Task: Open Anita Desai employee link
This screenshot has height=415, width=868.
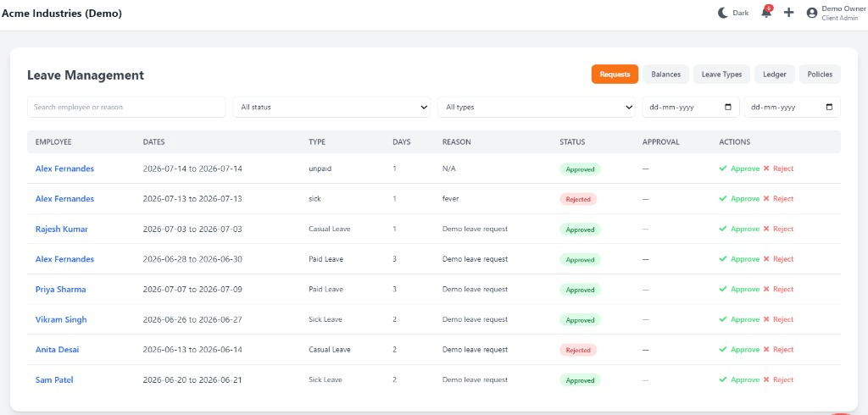Action: (58, 350)
